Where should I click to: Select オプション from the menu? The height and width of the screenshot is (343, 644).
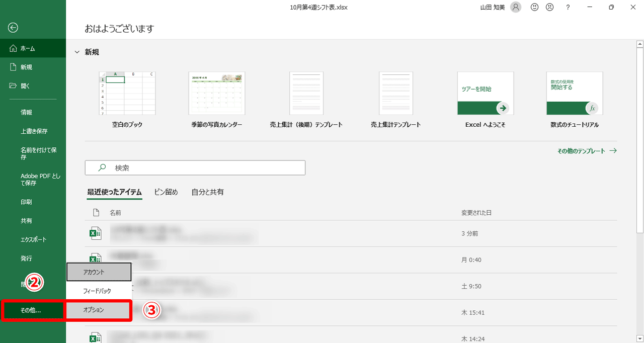coord(99,310)
